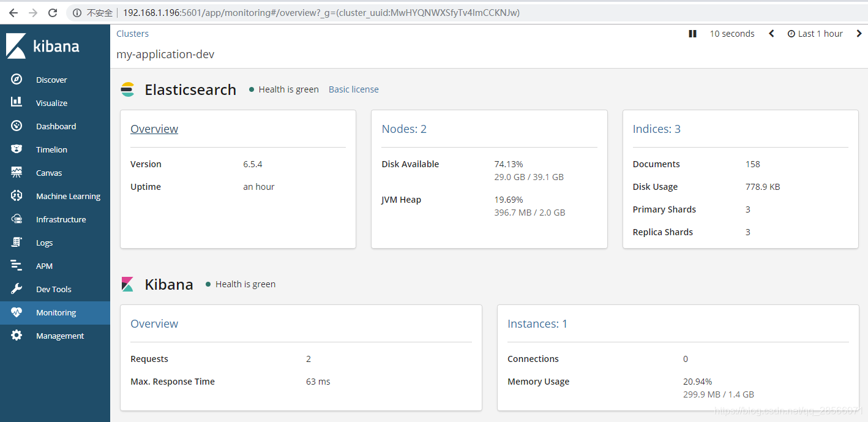Open Elasticsearch Overview link

point(154,129)
